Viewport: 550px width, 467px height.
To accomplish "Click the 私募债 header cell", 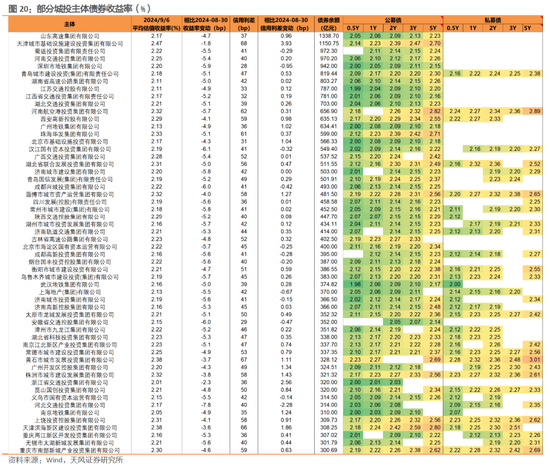I will (493, 20).
